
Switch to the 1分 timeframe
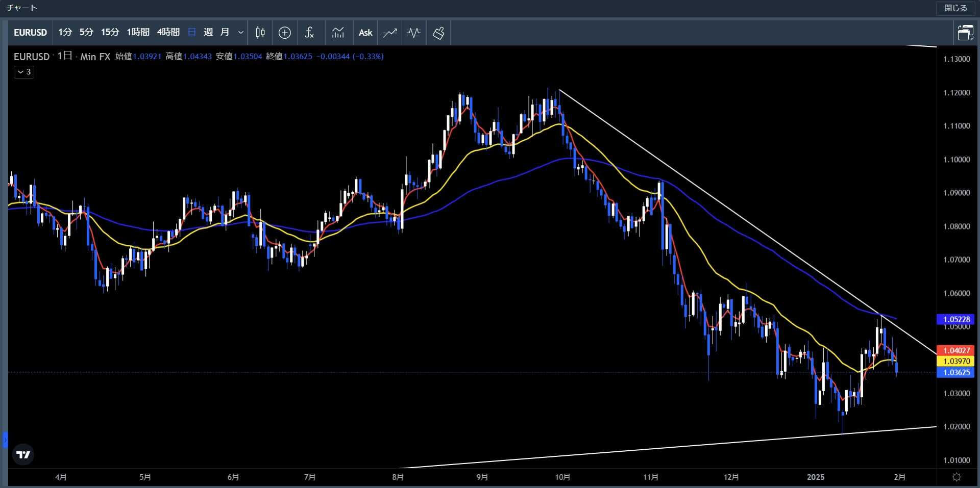coord(65,32)
